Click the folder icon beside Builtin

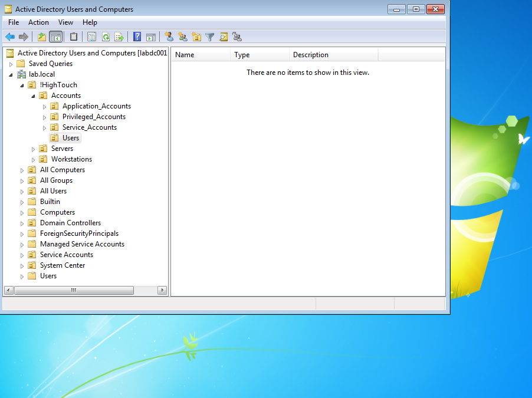[x=32, y=202]
